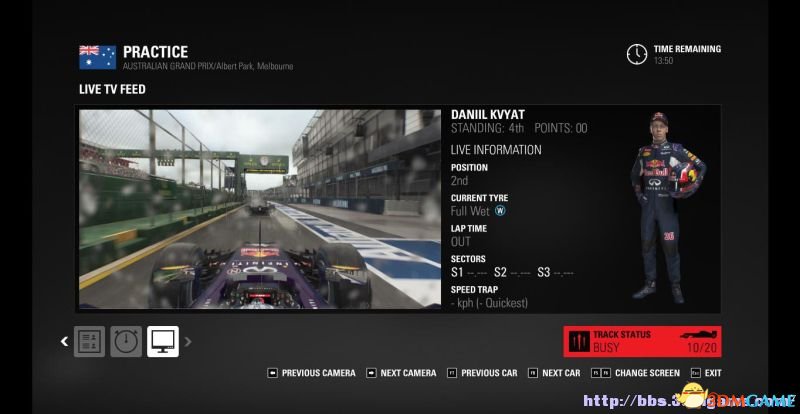Click the STANDING: 4th text
800x414 pixels.
487,128
